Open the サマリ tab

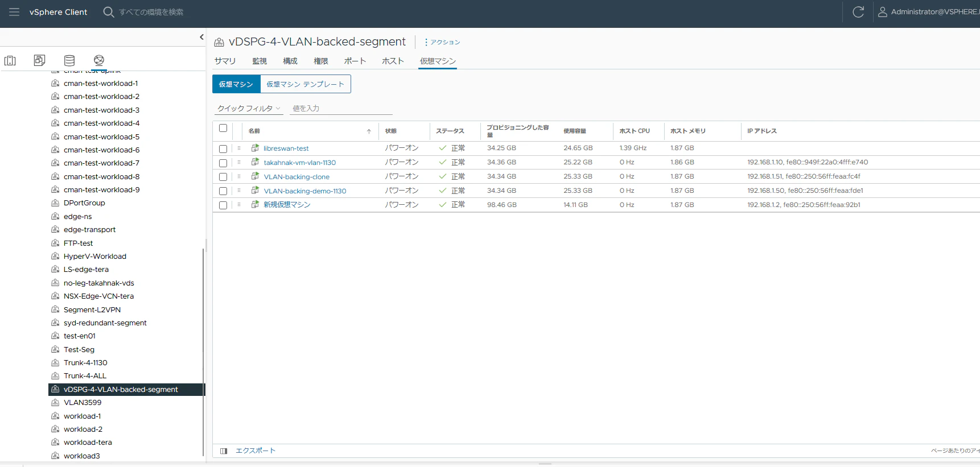click(225, 61)
